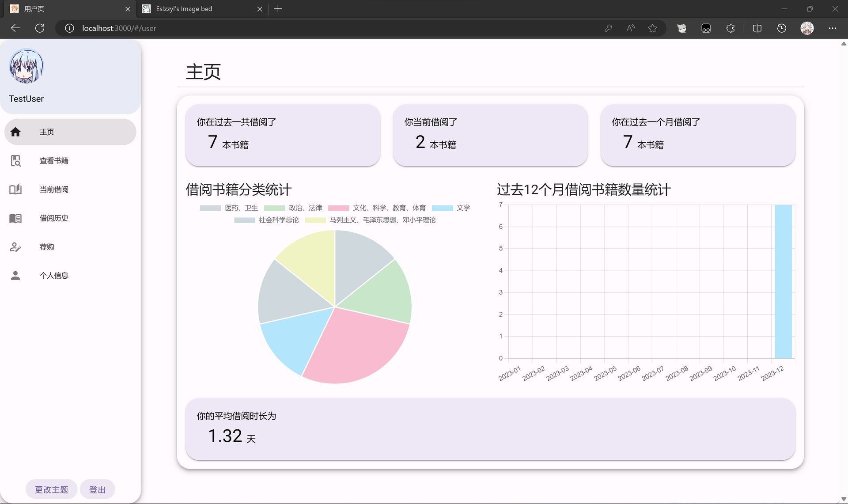848x504 pixels.
Task: Toggle the 文学 legend swatch
Action: click(x=442, y=208)
